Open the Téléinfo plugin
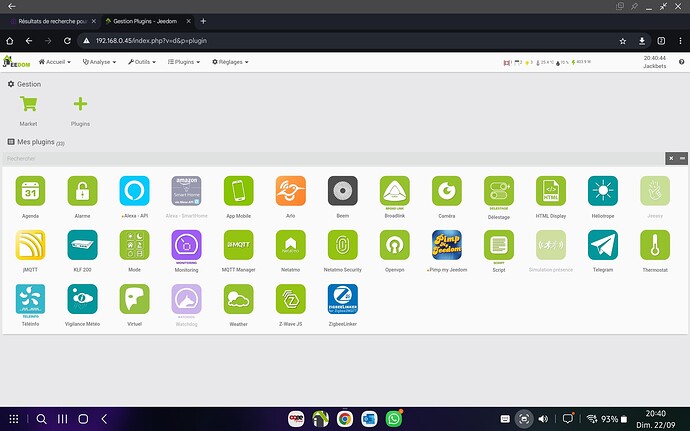 pyautogui.click(x=30, y=299)
